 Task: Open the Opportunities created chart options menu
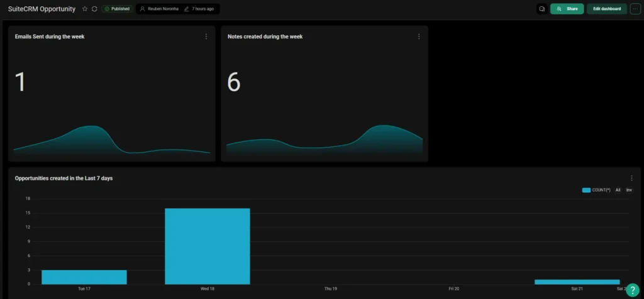tap(631, 178)
